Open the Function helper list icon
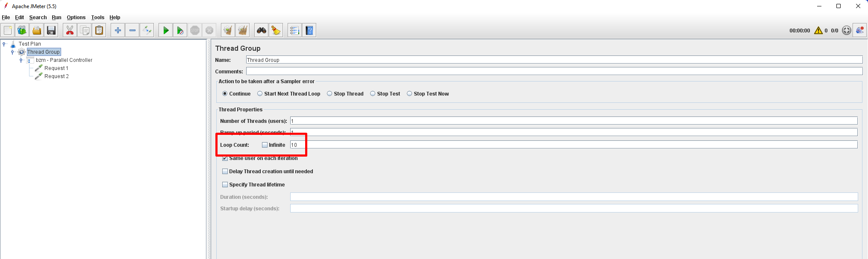 coord(294,30)
